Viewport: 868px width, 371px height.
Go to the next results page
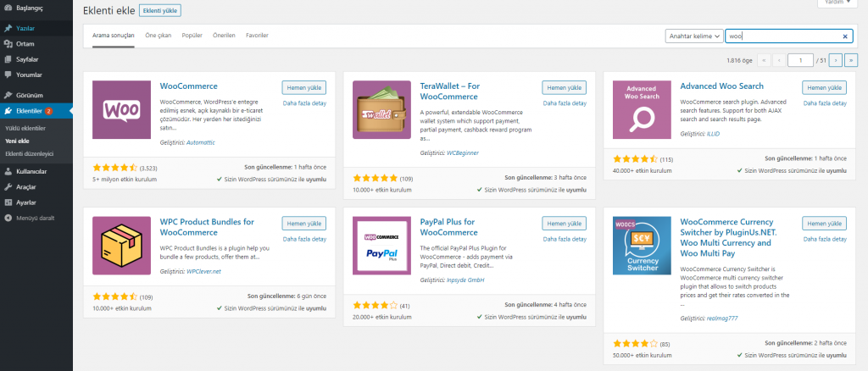836,59
